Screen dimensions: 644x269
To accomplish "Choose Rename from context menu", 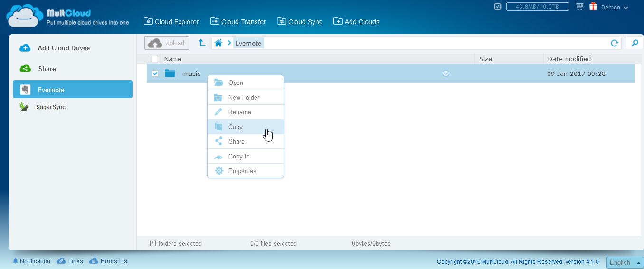I will coord(246,112).
